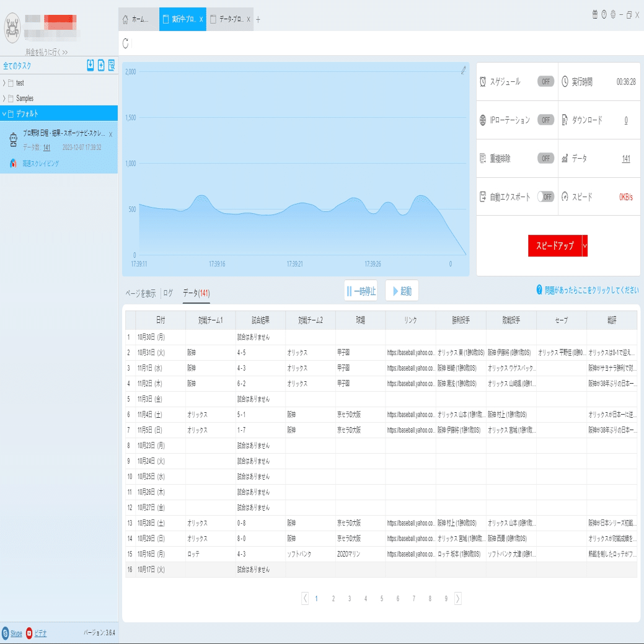This screenshot has width=644, height=644.
Task: Expand the Samples folder in task tree
Action: coord(4,99)
